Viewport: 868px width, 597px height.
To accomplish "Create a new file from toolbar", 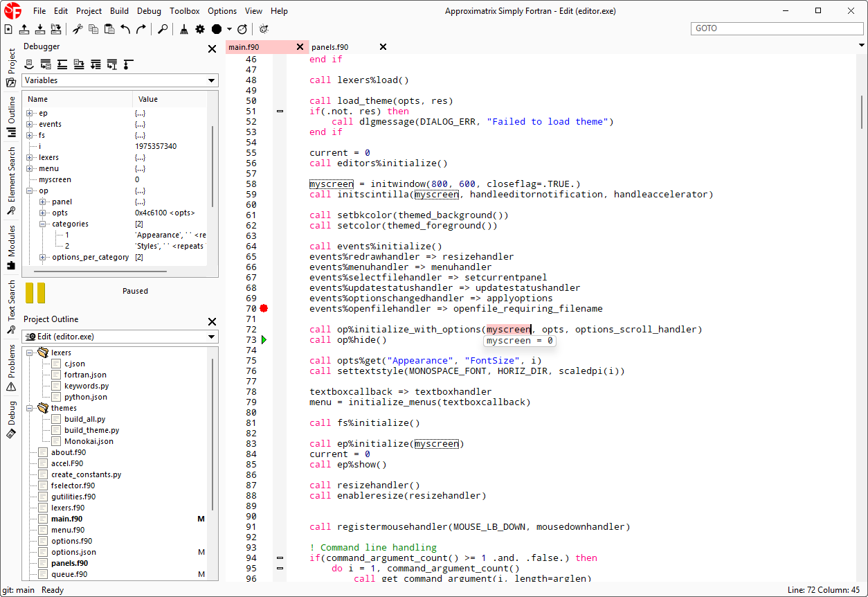I will [8, 29].
